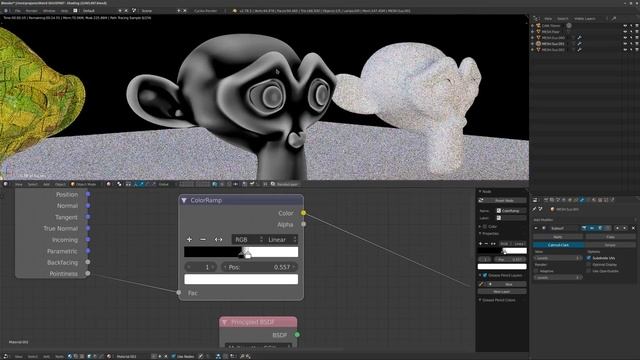Open the File menu in top bar
640x360 pixels.
click(18, 11)
